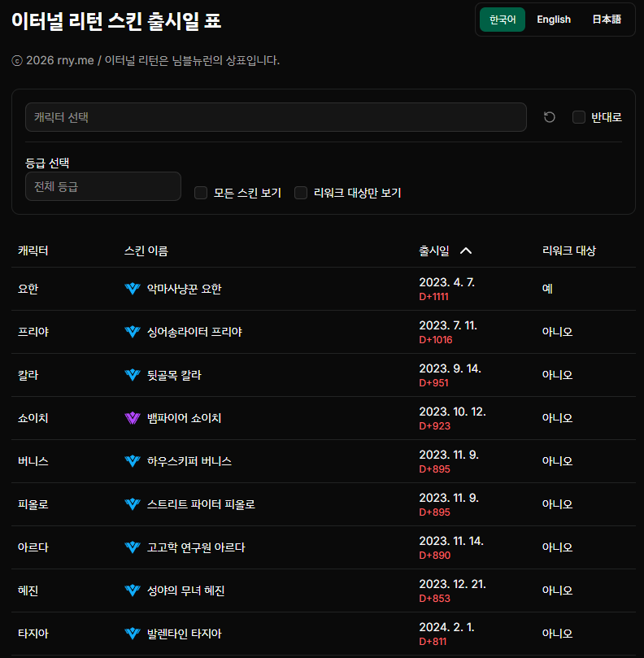Click the release date 2023. 4. 7.

click(x=446, y=282)
